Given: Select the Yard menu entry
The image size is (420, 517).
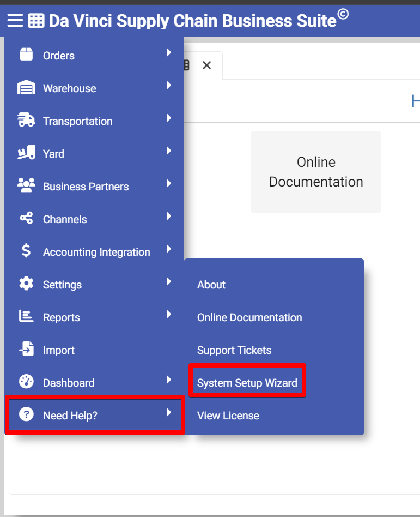Looking at the screenshot, I should point(94,152).
